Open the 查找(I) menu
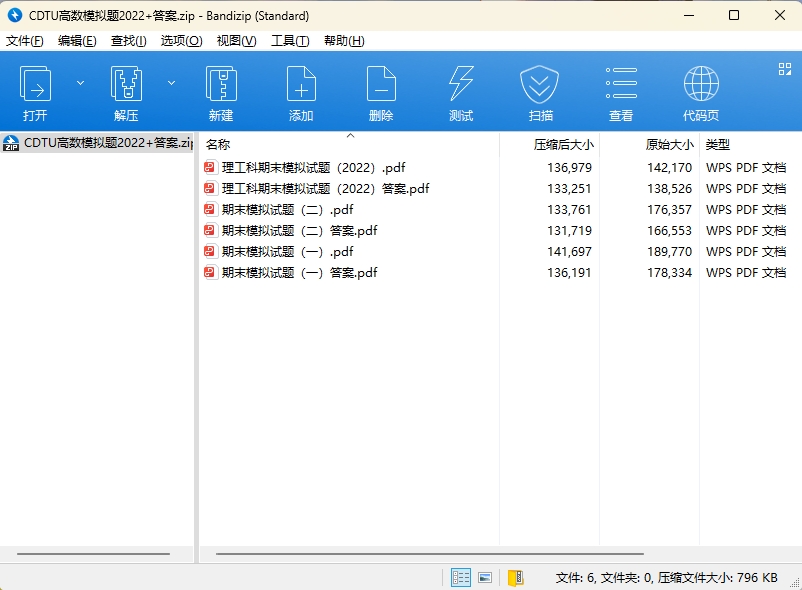The width and height of the screenshot is (802, 590). 128,41
